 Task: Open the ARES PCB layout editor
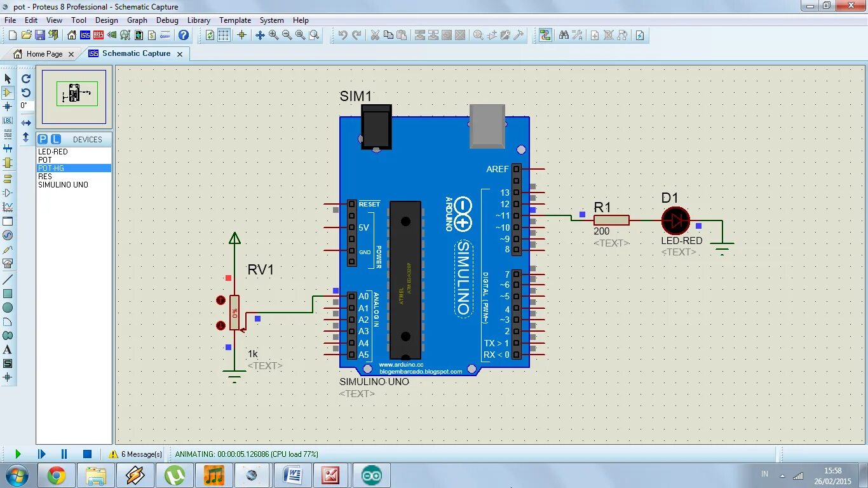[x=98, y=35]
